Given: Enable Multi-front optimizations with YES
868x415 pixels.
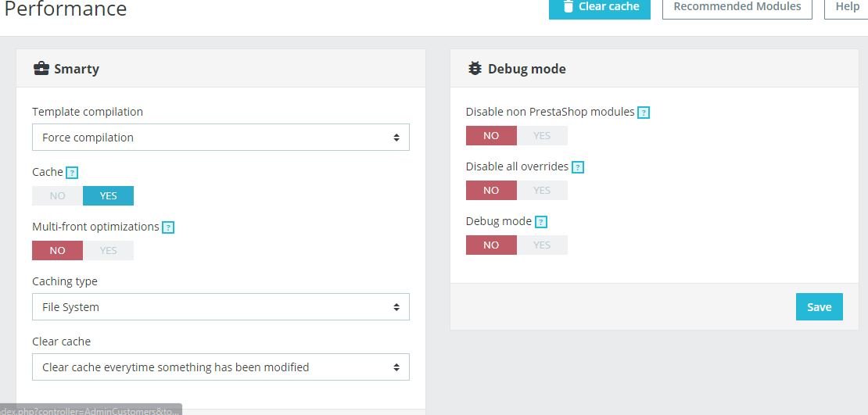Looking at the screenshot, I should pyautogui.click(x=109, y=251).
